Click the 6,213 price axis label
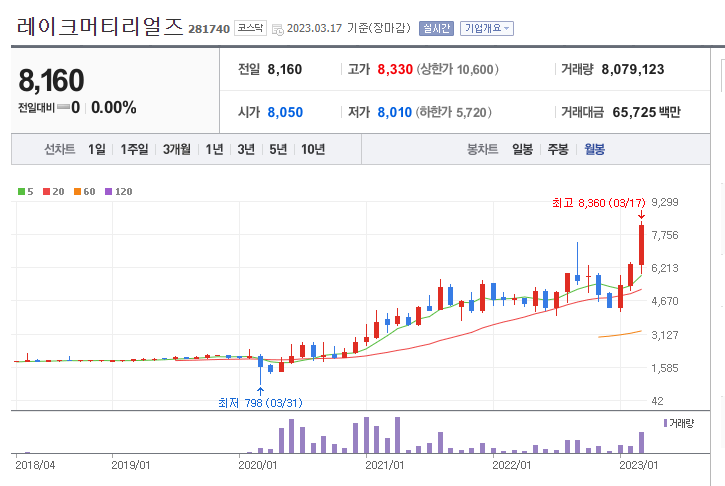Viewport: 725px width, 486px height. tap(665, 268)
